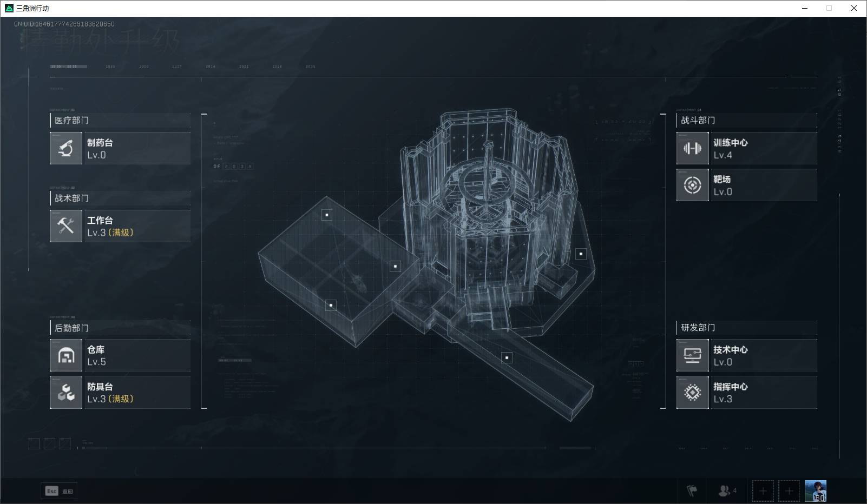Click the flag icon in bottom bar
Viewport: 867px width, 504px height.
click(x=692, y=491)
